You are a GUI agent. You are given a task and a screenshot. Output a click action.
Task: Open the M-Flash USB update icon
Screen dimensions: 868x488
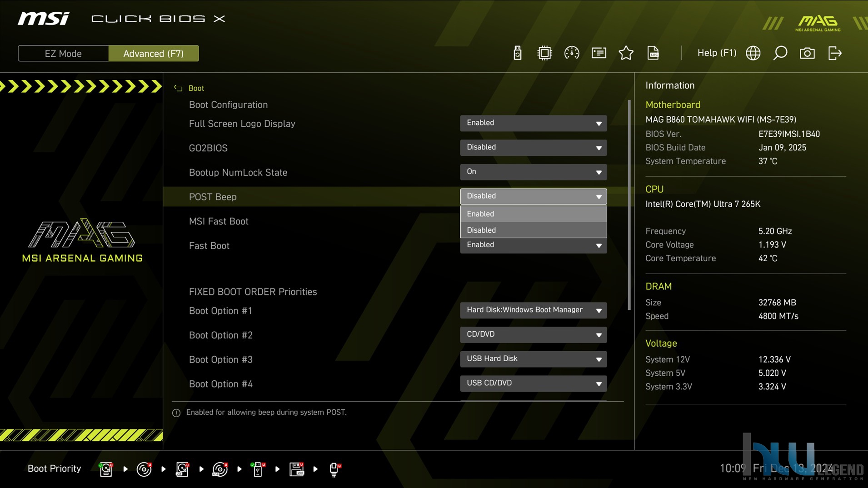(x=517, y=53)
